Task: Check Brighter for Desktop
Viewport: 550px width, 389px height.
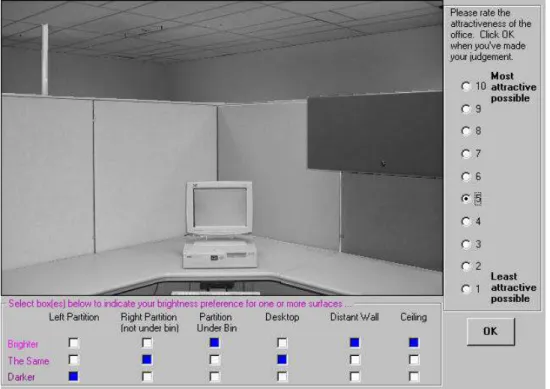Action: (x=282, y=343)
